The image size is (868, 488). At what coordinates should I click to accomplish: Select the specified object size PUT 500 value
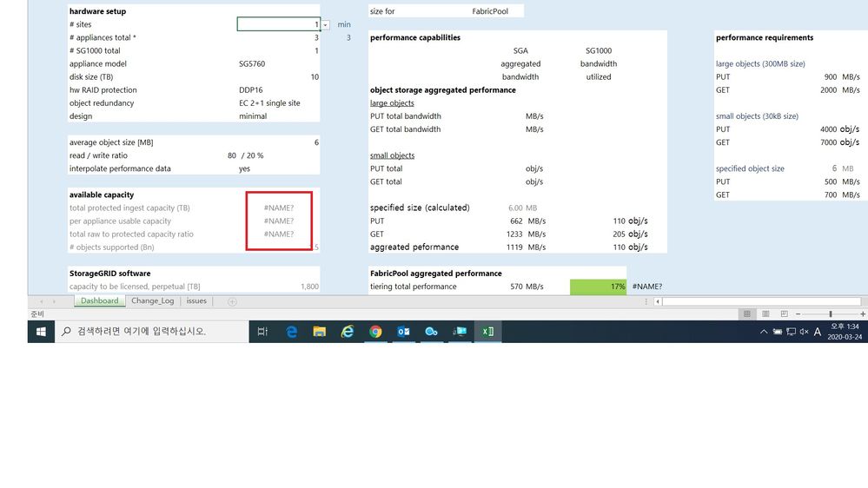(831, 181)
